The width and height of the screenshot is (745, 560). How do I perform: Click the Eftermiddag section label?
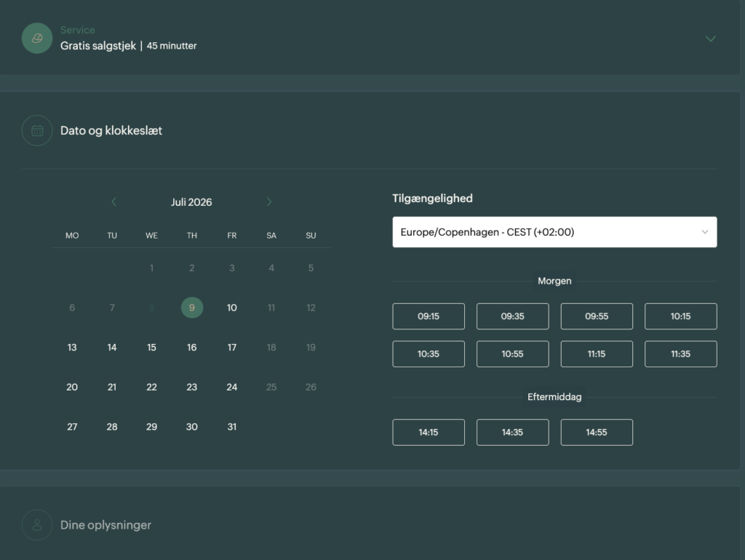click(554, 396)
